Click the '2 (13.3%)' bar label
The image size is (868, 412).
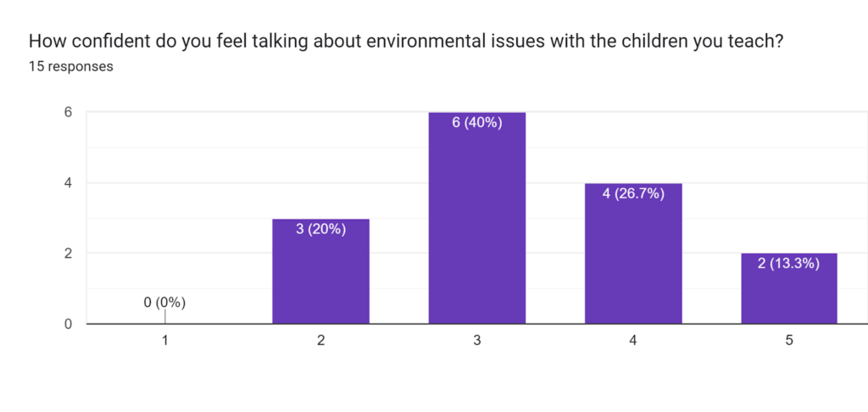pos(789,263)
